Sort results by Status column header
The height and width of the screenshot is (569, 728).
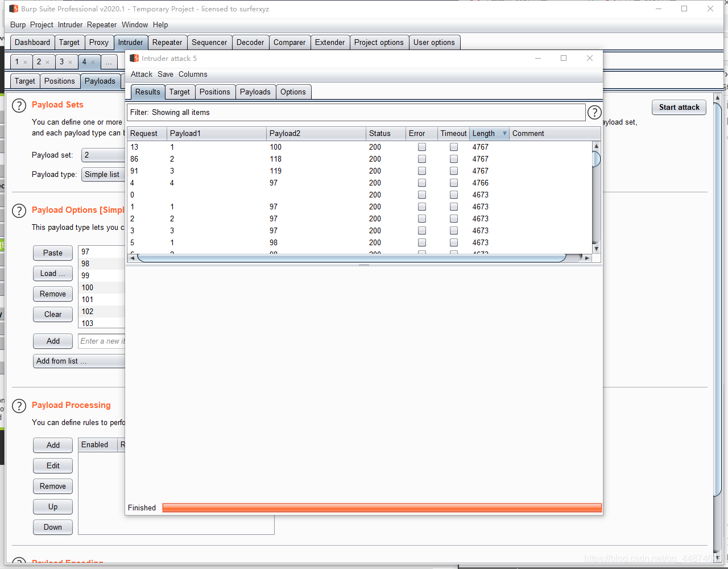(385, 133)
